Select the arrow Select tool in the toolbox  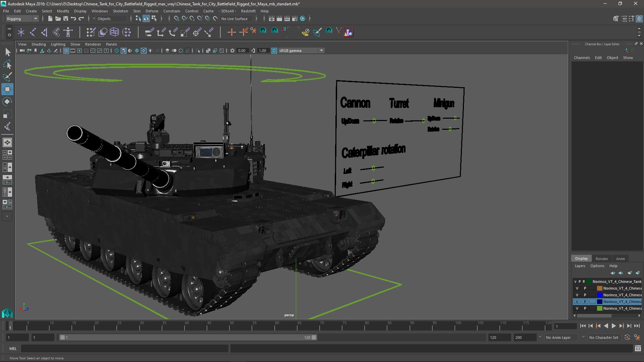(x=7, y=52)
